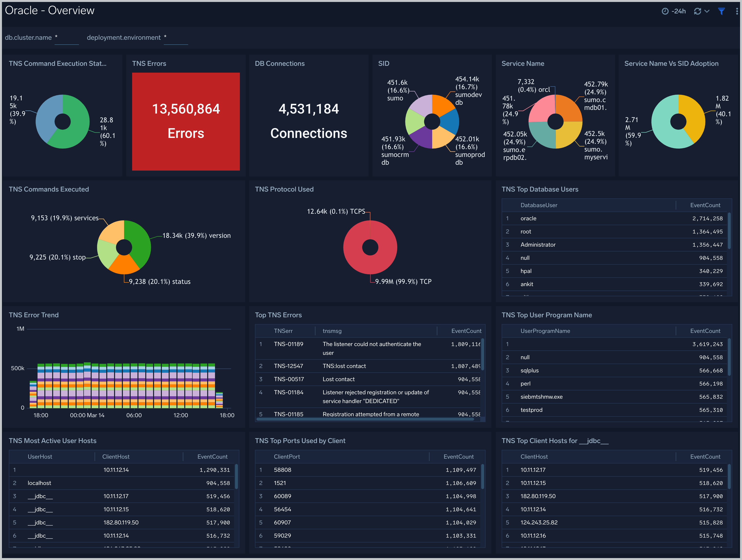Select the siebmtshmw.exe program row
This screenshot has height=560, width=742.
[x=615, y=396]
